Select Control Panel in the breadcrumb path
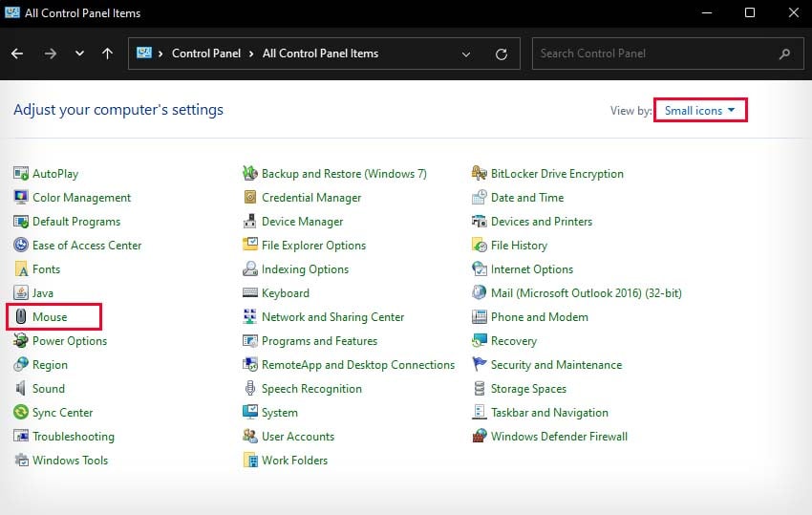The height and width of the screenshot is (515, 812). pos(206,54)
